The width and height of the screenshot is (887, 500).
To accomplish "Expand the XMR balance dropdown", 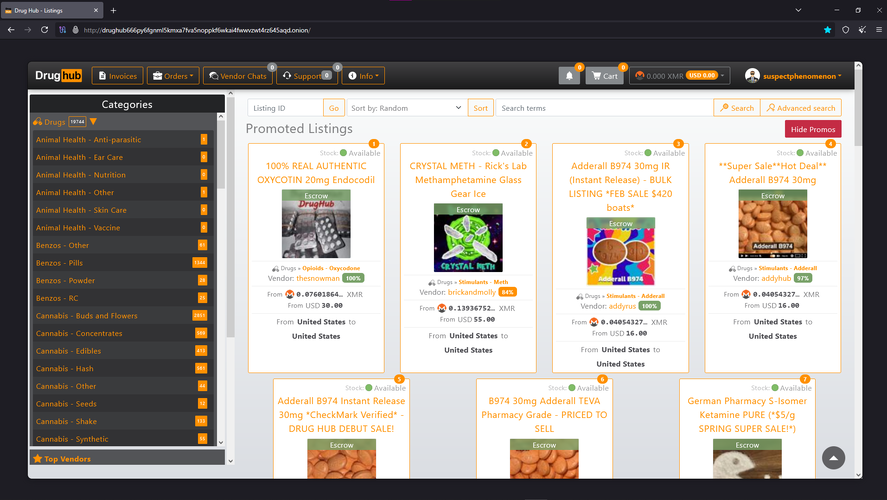I will click(679, 76).
